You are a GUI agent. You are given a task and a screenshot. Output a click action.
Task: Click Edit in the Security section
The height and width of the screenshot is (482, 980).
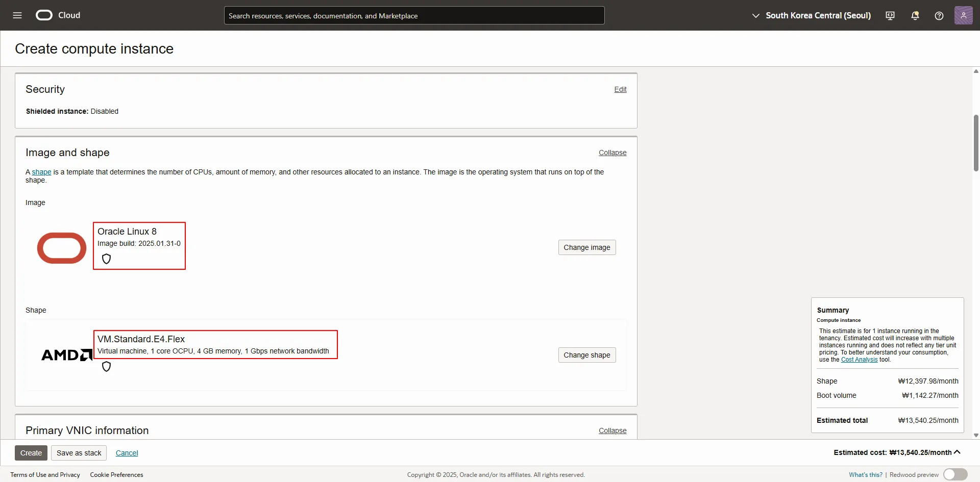pos(620,89)
